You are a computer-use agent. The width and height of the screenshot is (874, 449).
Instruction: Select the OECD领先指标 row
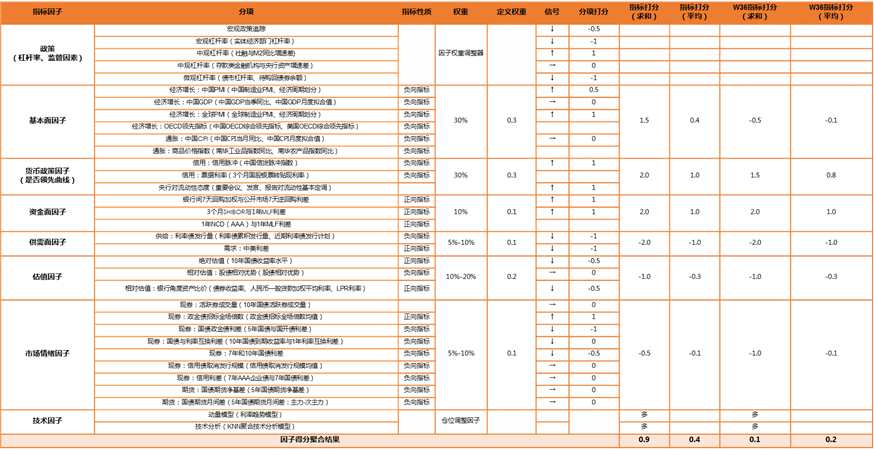[246, 127]
